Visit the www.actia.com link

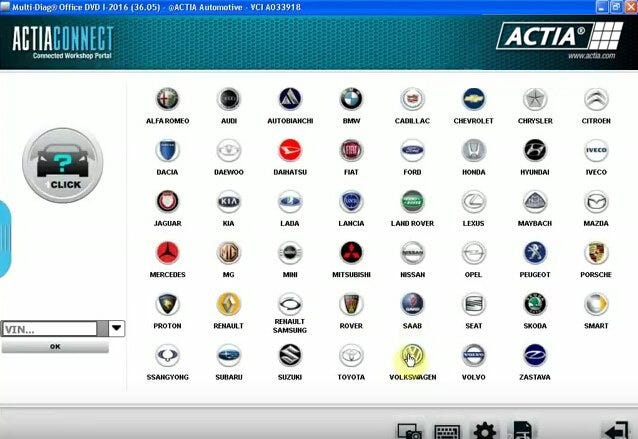[x=592, y=56]
